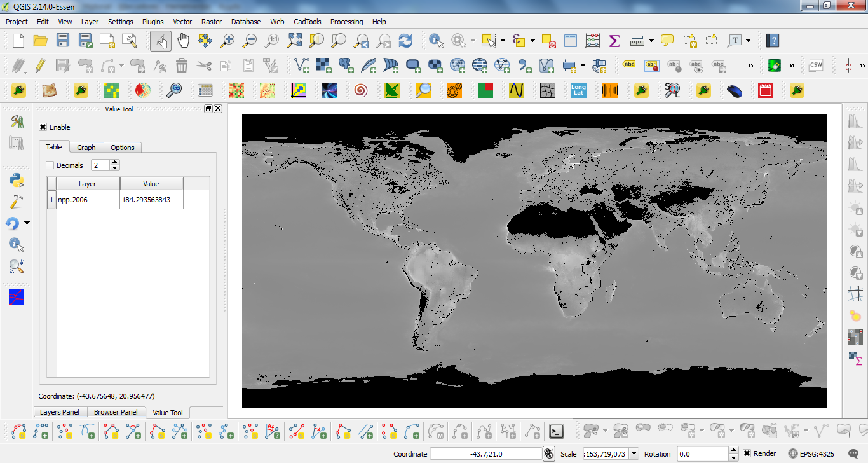The width and height of the screenshot is (868, 463).
Task: Increase the decimals spinner value
Action: point(114,163)
